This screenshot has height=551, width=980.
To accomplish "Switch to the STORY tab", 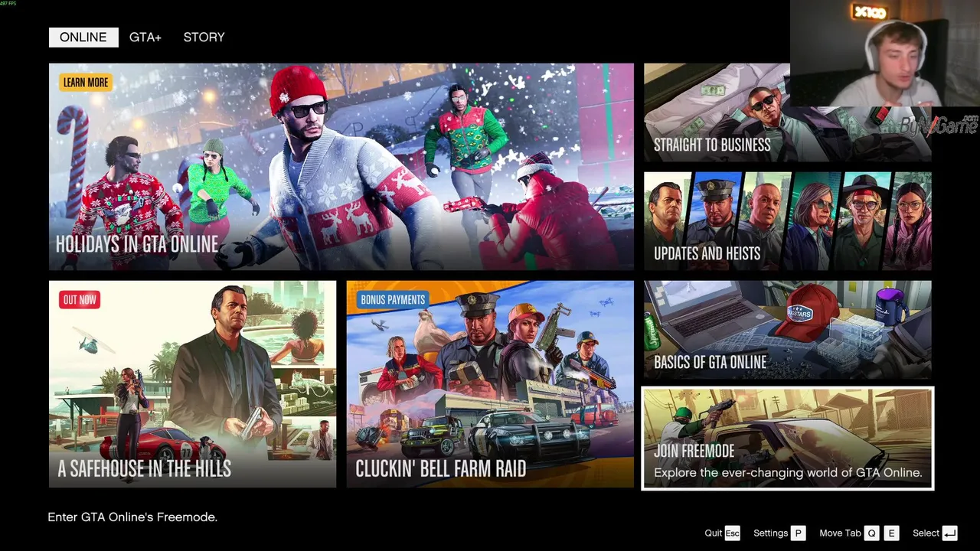I will pos(204,37).
